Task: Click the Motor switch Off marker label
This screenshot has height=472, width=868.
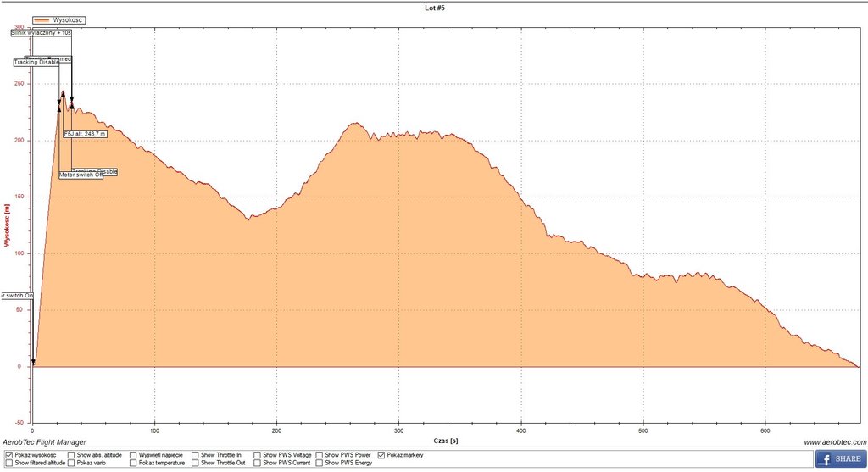Action: click(81, 175)
